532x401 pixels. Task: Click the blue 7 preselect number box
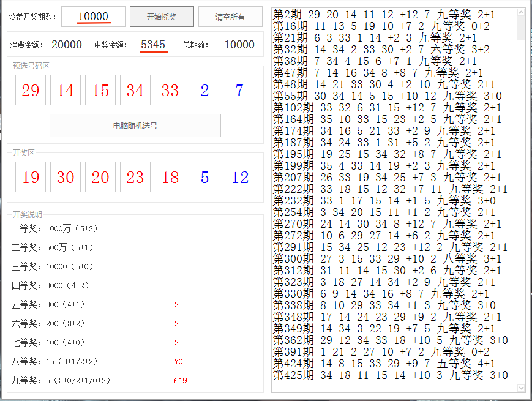tap(239, 91)
